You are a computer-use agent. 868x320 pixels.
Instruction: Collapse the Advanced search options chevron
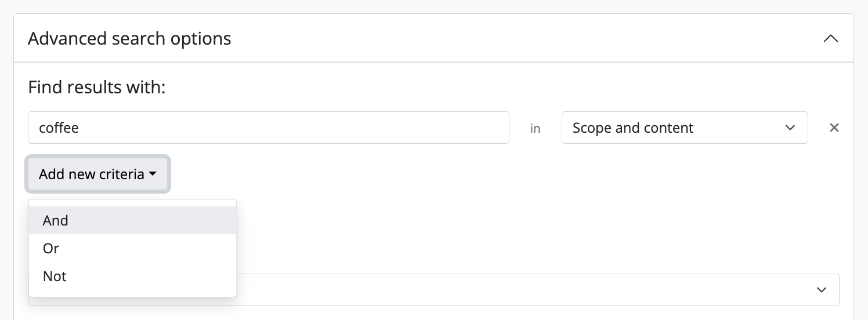(x=830, y=39)
